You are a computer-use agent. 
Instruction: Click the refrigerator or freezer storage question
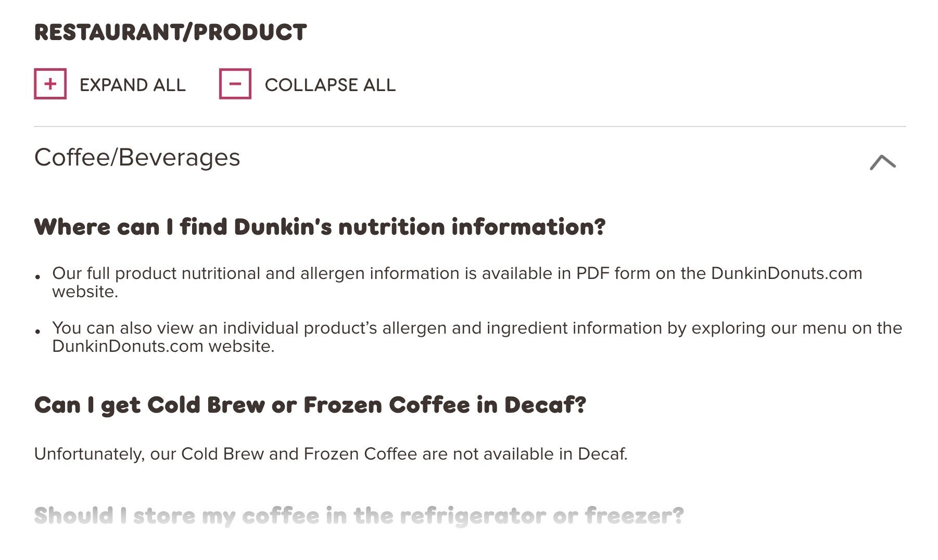point(359,516)
